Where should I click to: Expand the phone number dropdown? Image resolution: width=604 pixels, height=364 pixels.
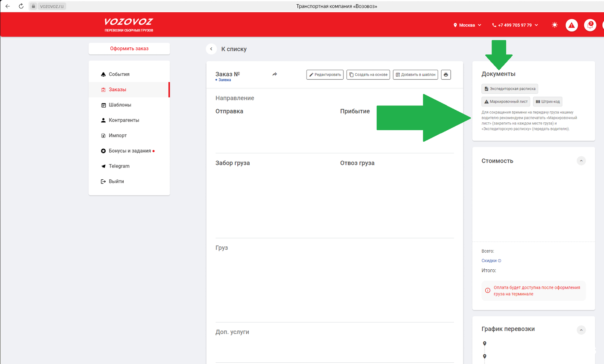515,25
